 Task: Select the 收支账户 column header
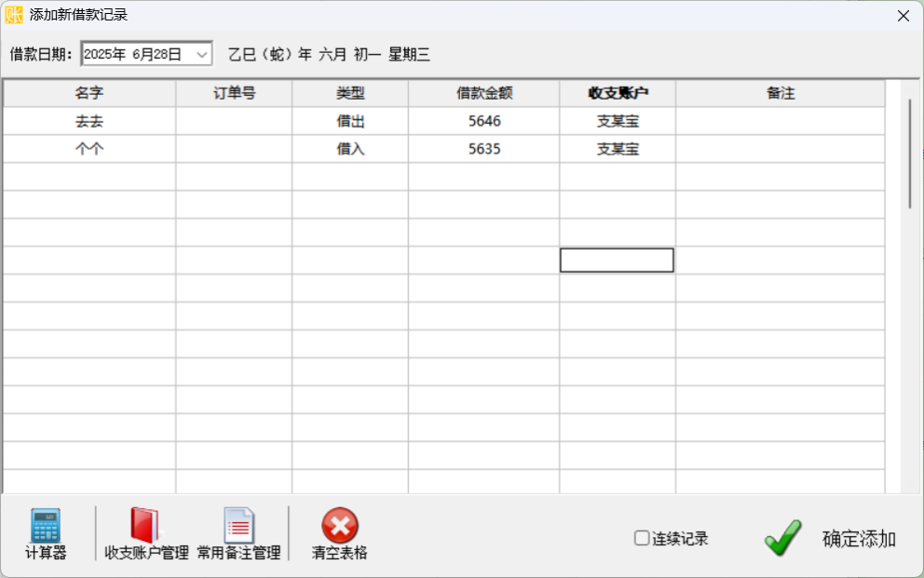(618, 93)
